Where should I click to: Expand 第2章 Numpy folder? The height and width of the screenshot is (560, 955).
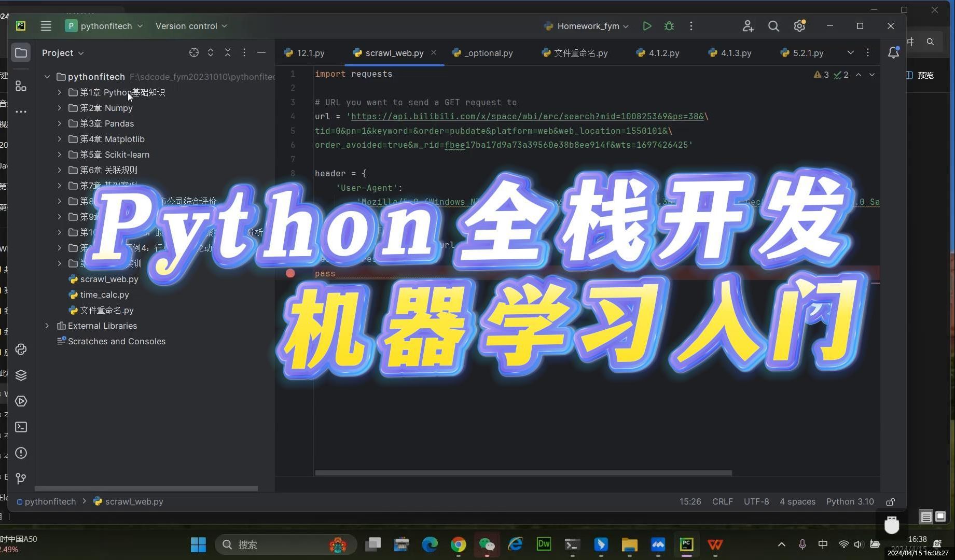point(59,108)
